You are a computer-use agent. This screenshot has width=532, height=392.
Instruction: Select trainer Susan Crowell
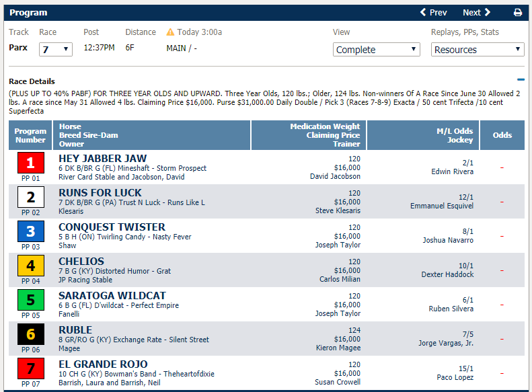click(338, 382)
